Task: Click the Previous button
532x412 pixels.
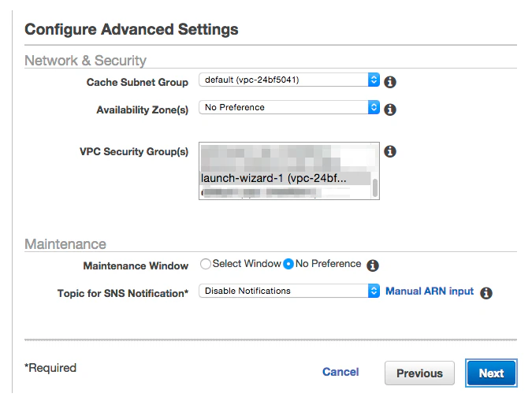Action: tap(419, 373)
